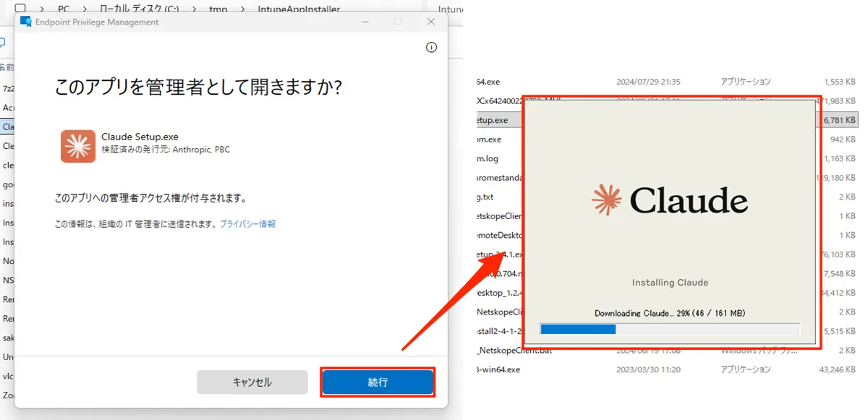Select PC in the Explorer breadcrumb
This screenshot has height=420, width=868.
(63, 9)
